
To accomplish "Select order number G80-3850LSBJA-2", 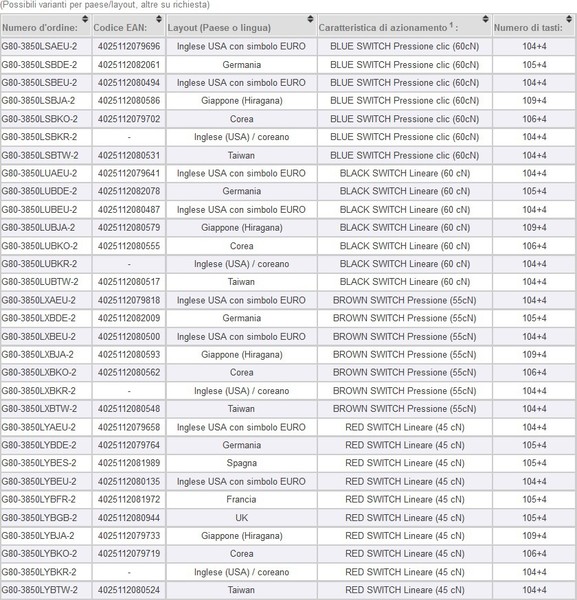I will coord(38,101).
